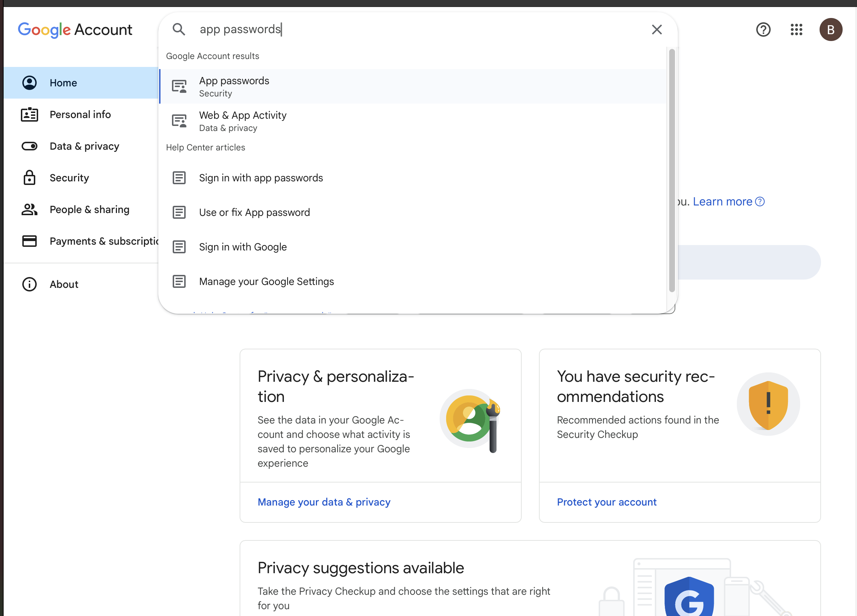Open the Help question mark icon
857x616 pixels.
pyautogui.click(x=763, y=30)
